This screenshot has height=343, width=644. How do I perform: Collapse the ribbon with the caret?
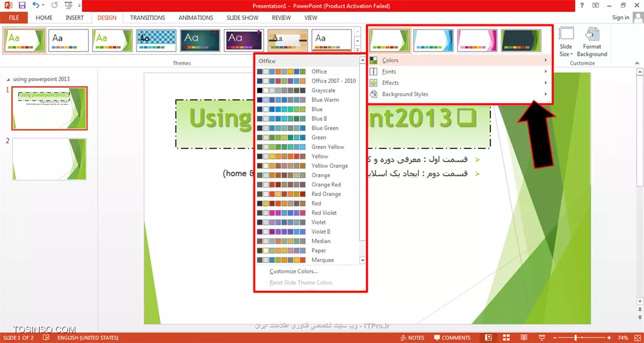637,63
